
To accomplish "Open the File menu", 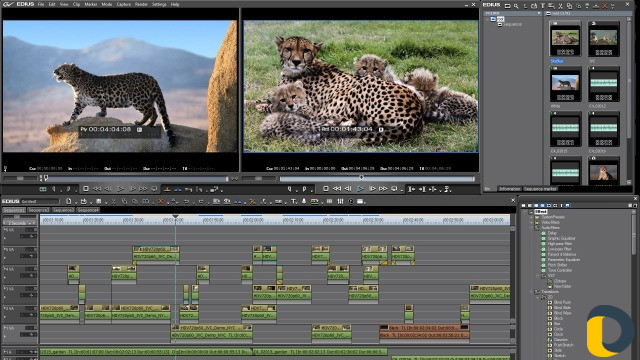I will click(x=41, y=4).
